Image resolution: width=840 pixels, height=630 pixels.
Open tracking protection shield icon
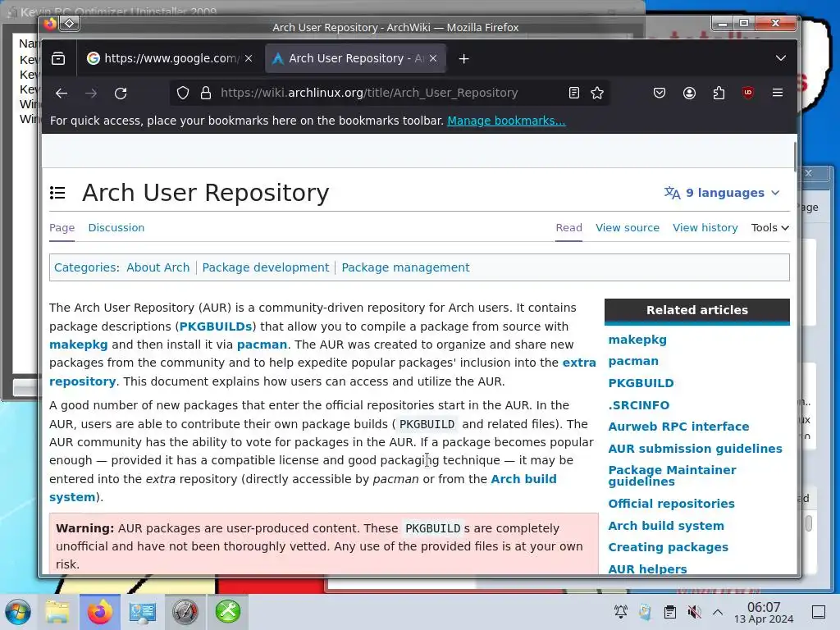183,94
